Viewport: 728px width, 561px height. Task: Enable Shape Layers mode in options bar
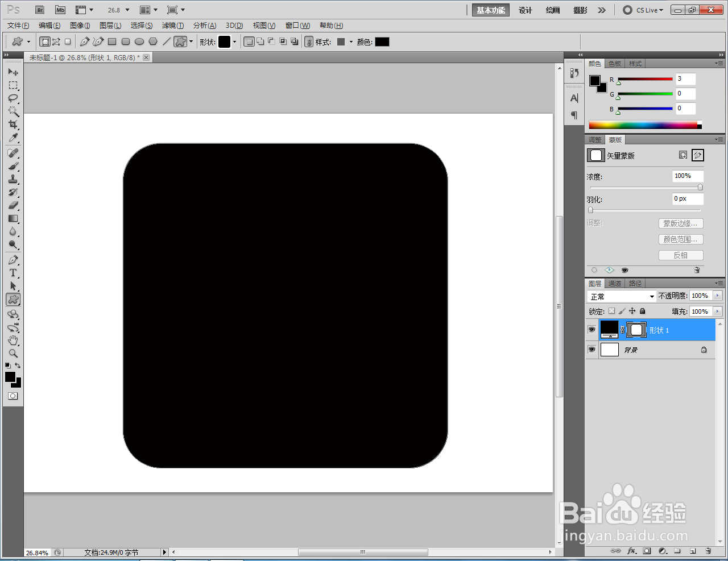[45, 41]
